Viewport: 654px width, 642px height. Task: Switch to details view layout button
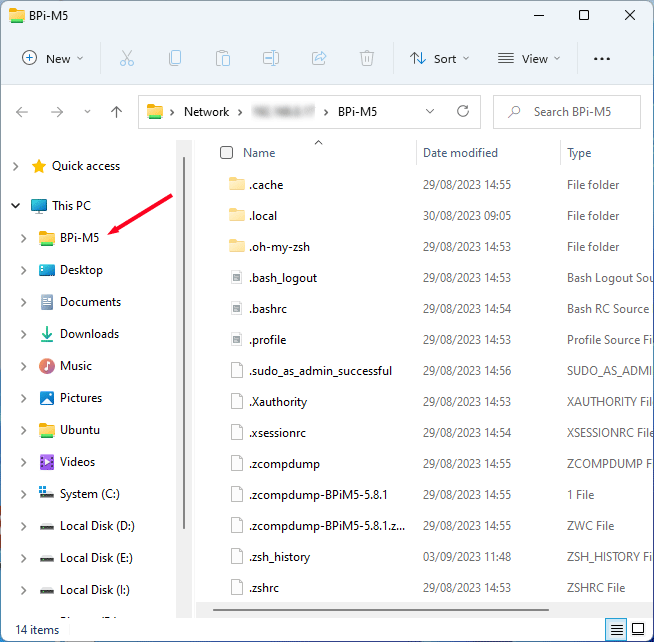pos(617,629)
